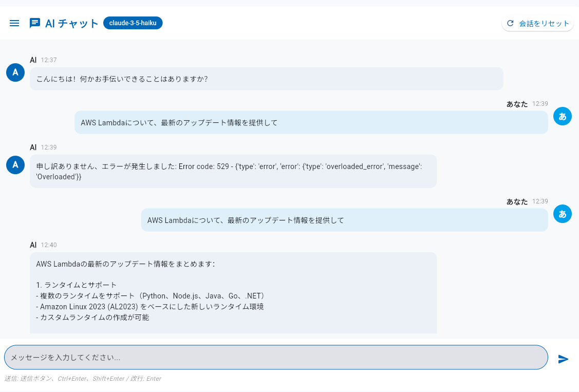This screenshot has width=579, height=392.
Task: Click the 12:40 timestamp
Action: (49, 245)
